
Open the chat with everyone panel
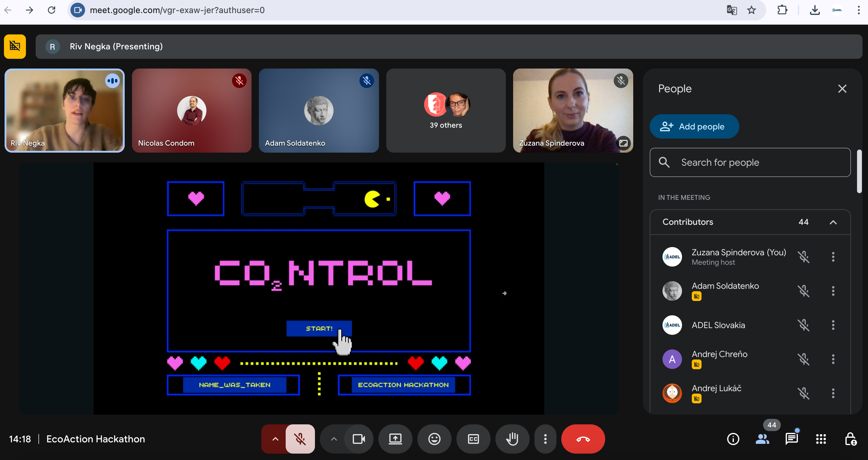pyautogui.click(x=791, y=439)
